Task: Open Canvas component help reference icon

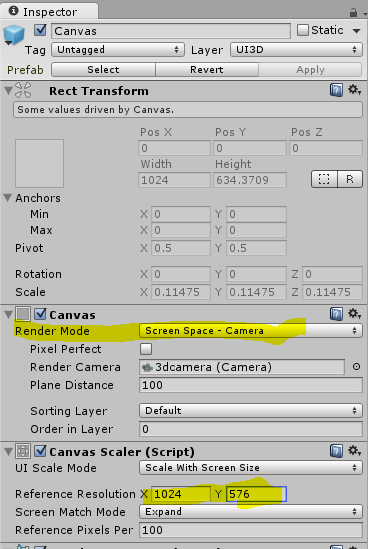Action: 336,314
